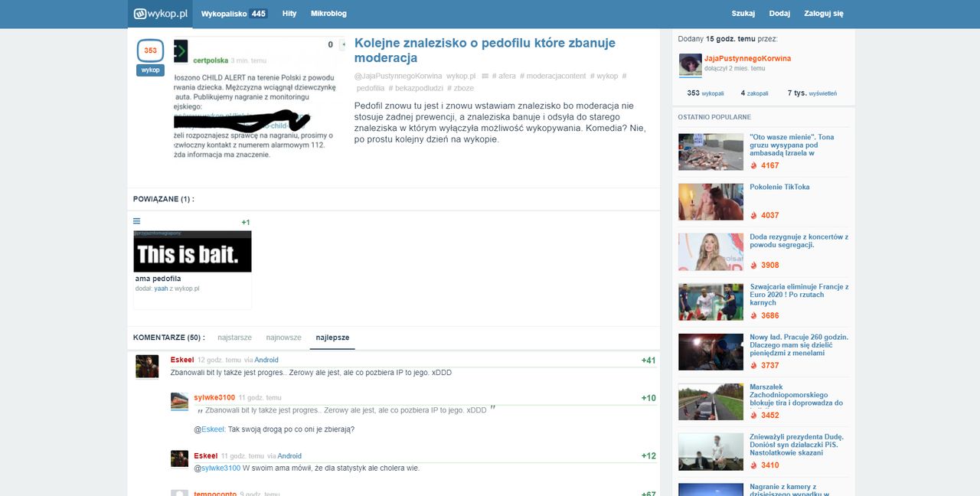Open Doda article thumbnail image

[710, 252]
